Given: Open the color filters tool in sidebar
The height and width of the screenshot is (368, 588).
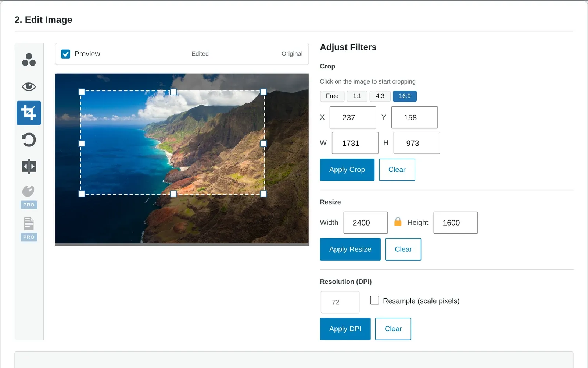Looking at the screenshot, I should pos(29,60).
